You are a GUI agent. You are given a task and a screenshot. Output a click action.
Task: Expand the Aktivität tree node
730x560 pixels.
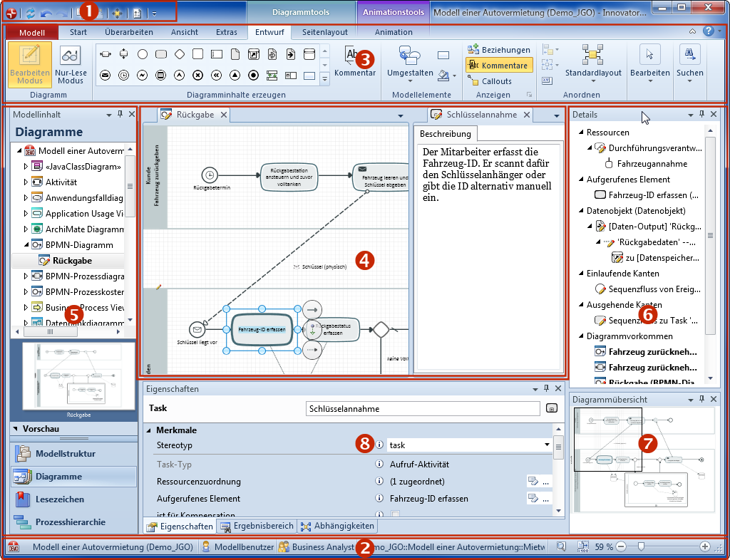26,182
